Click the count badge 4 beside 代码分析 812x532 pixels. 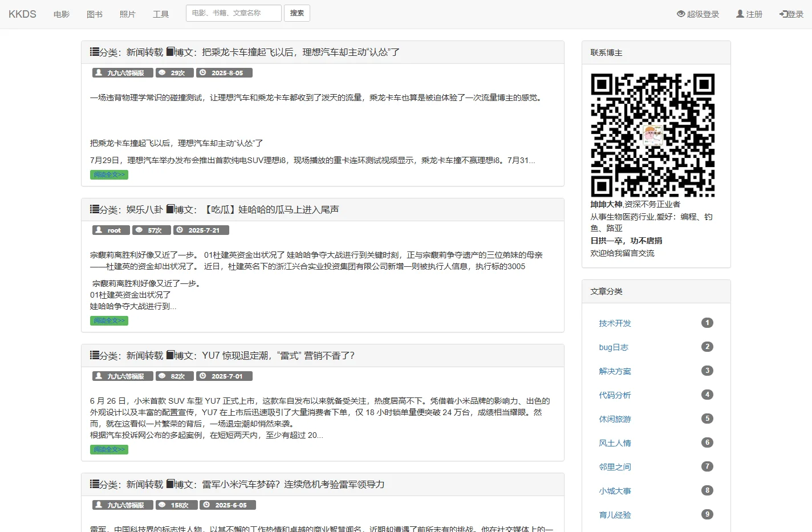707,395
